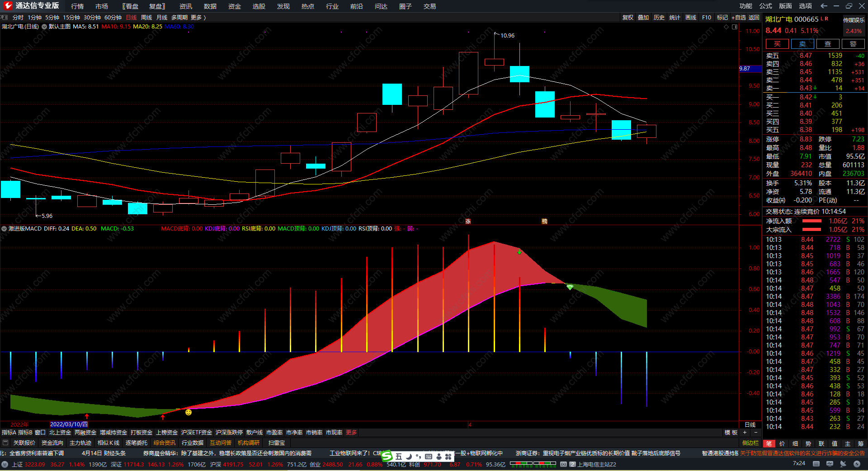Click the server connection icon before 上海电信主站Z2

click(563, 464)
